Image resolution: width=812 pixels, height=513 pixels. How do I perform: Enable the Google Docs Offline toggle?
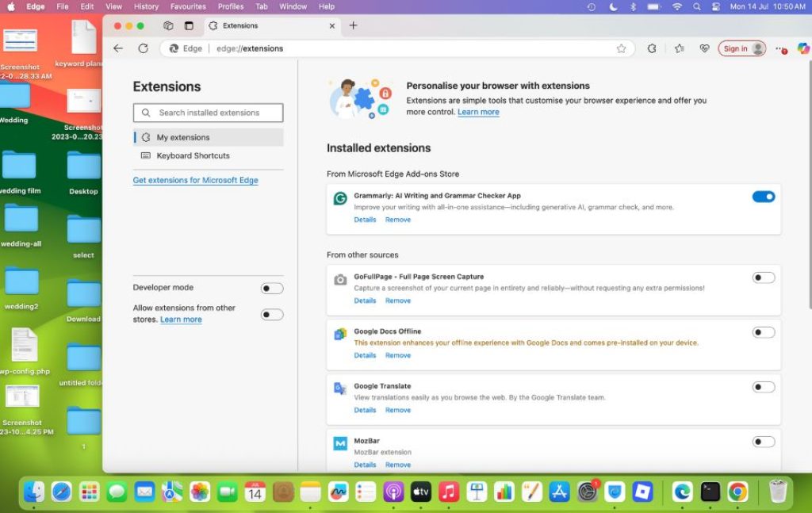tap(764, 332)
